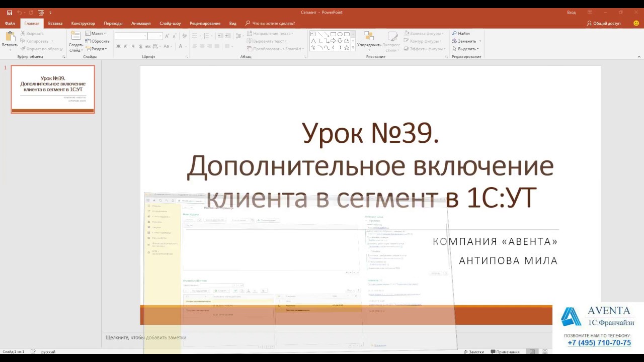Click the 'Что вы хотите сделать?' search box

[x=270, y=23]
